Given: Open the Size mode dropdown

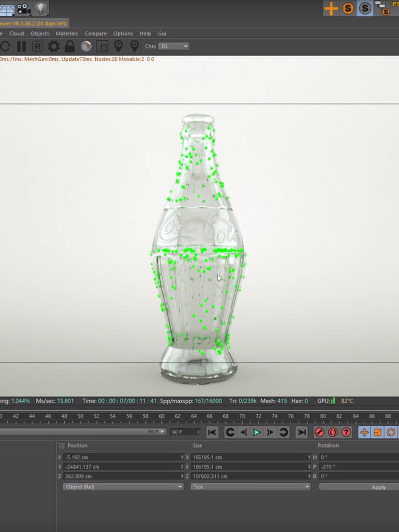Looking at the screenshot, I should [250, 487].
